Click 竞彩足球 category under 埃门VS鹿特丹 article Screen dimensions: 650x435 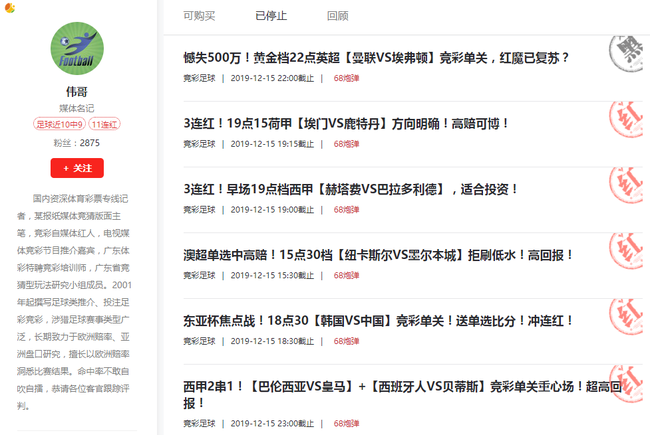[199, 144]
